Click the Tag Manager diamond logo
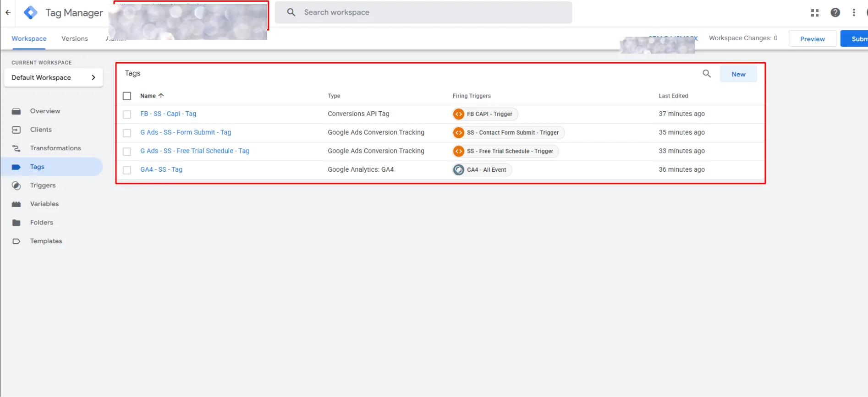 click(x=30, y=12)
